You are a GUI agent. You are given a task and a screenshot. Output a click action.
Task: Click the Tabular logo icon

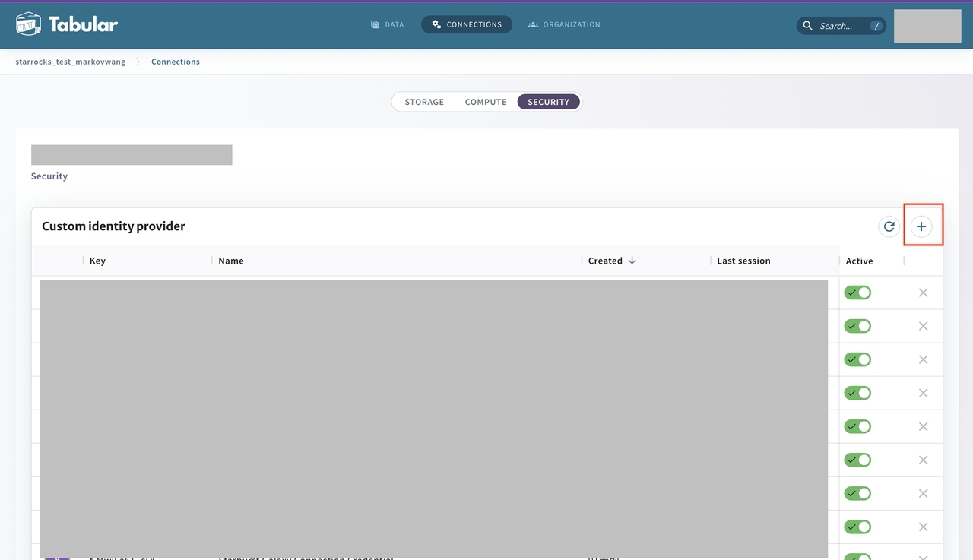[x=27, y=24]
